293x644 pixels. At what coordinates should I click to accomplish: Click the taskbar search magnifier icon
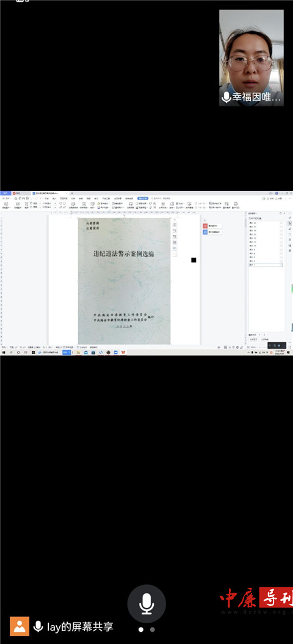click(x=11, y=352)
